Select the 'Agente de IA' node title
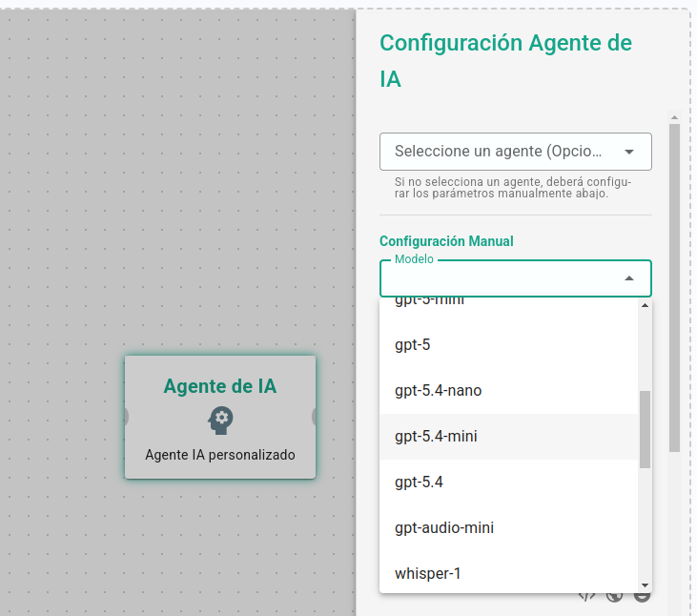The width and height of the screenshot is (697, 616). tap(220, 386)
